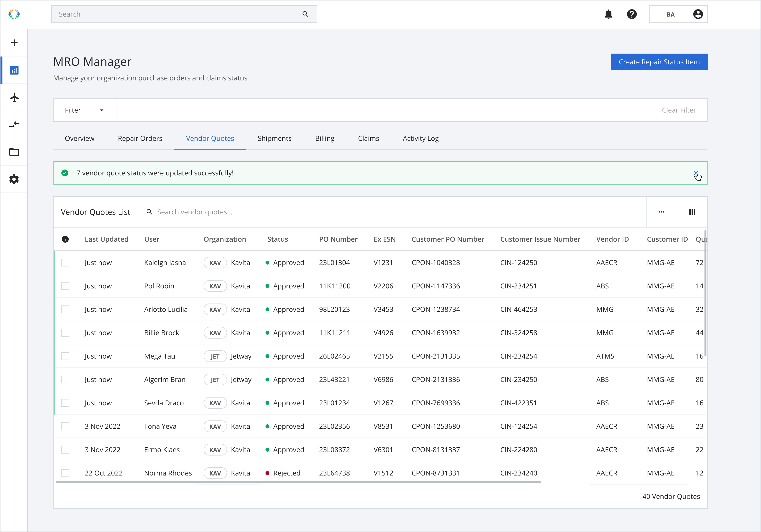The height and width of the screenshot is (532, 761).
Task: Open the column settings icon
Action: (692, 212)
